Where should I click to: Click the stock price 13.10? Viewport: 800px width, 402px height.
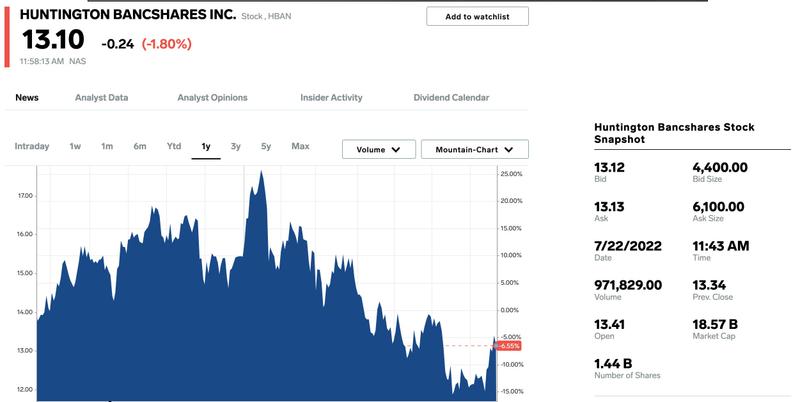[53, 40]
